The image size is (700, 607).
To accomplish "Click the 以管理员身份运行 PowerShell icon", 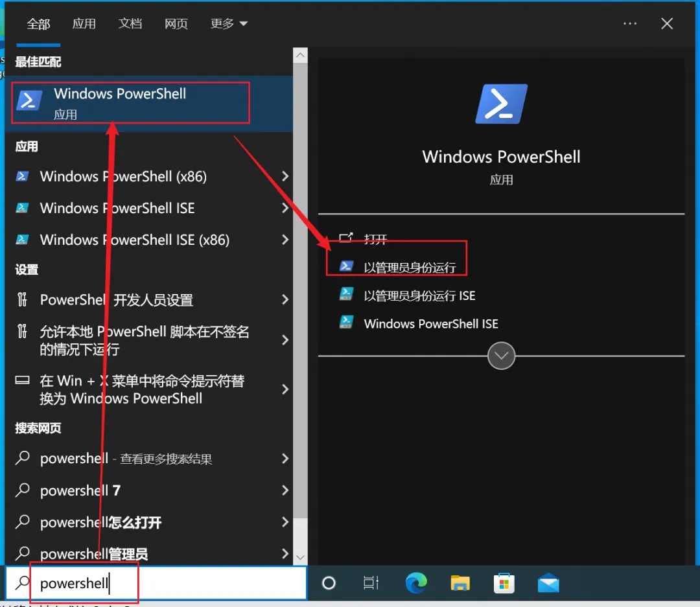I will click(346, 266).
